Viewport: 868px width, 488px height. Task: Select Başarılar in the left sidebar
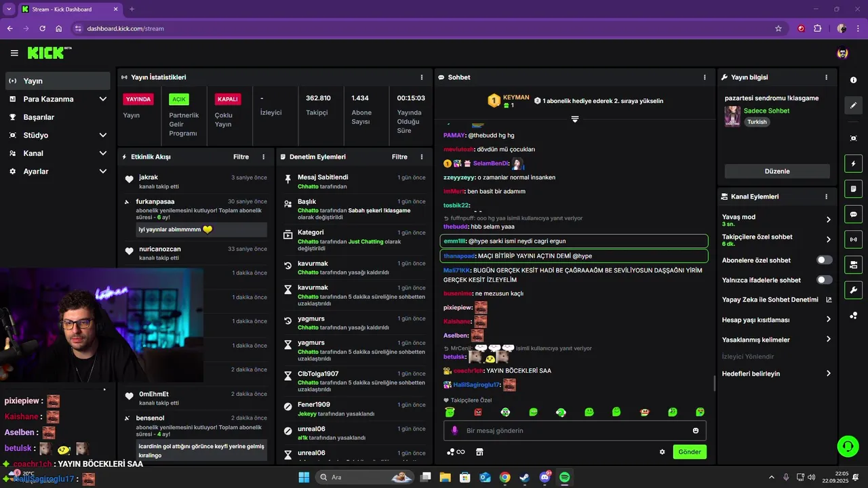[x=58, y=117]
